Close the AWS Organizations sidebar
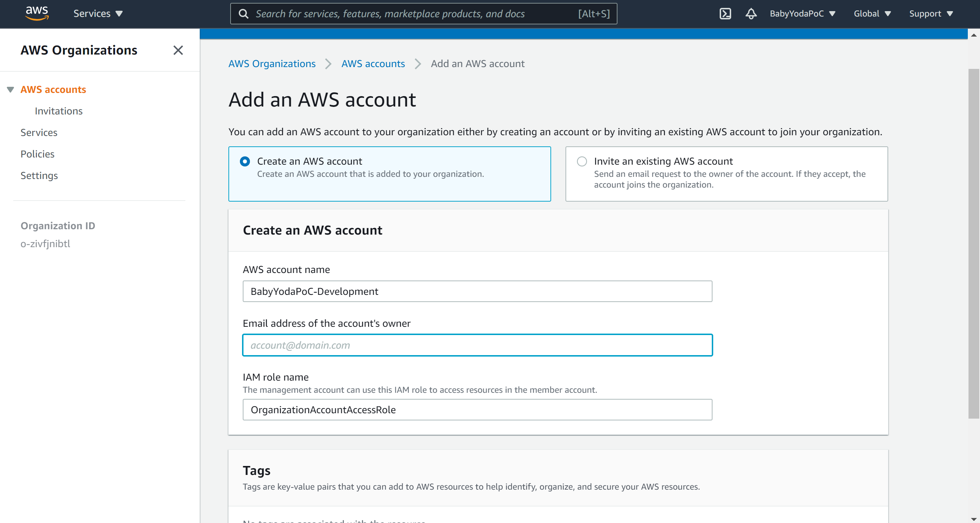The height and width of the screenshot is (523, 980). tap(178, 50)
